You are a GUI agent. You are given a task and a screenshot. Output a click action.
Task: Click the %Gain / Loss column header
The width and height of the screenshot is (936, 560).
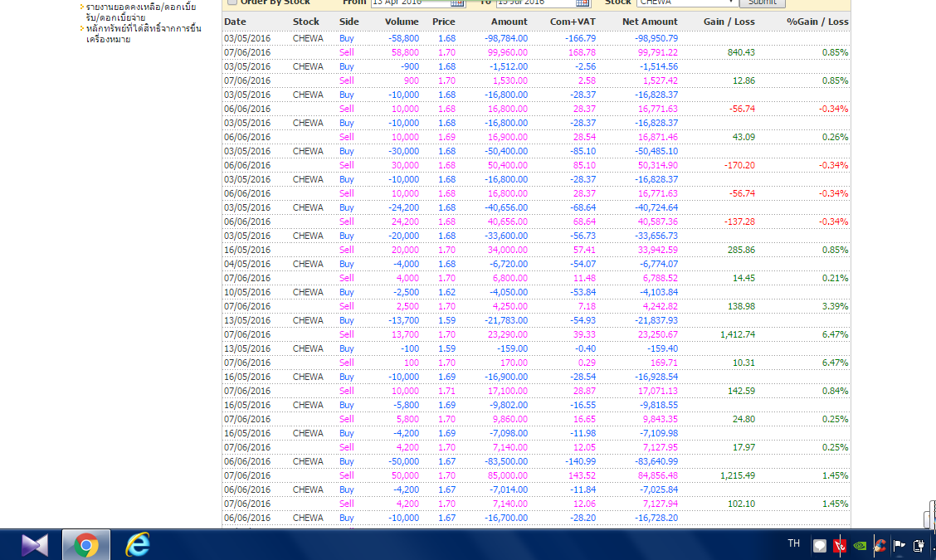pos(818,22)
